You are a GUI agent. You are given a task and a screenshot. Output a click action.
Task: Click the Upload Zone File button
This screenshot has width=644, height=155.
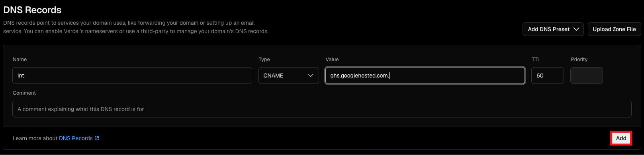(x=614, y=29)
